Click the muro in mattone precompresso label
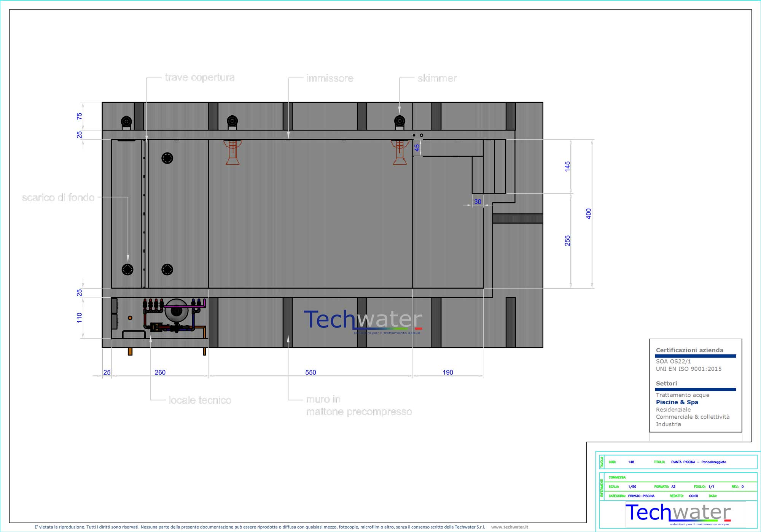Screen dimensions: 761x532 (x=359, y=405)
